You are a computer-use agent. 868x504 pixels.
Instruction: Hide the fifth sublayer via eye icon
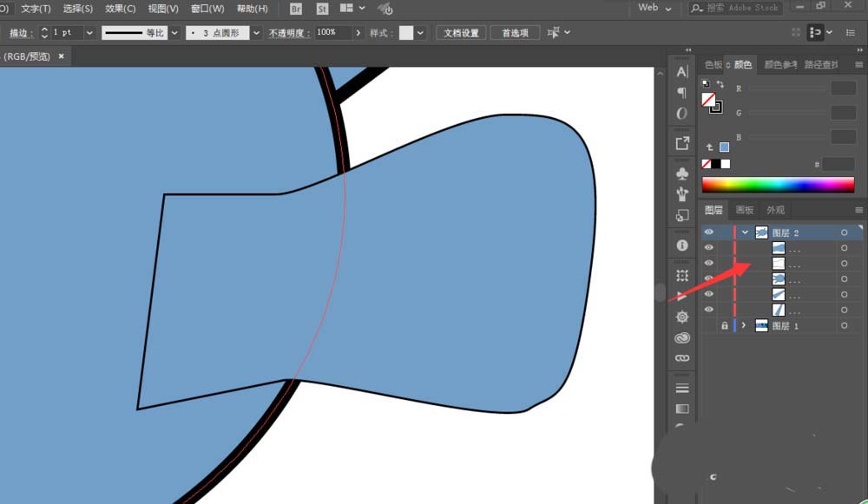pyautogui.click(x=708, y=310)
